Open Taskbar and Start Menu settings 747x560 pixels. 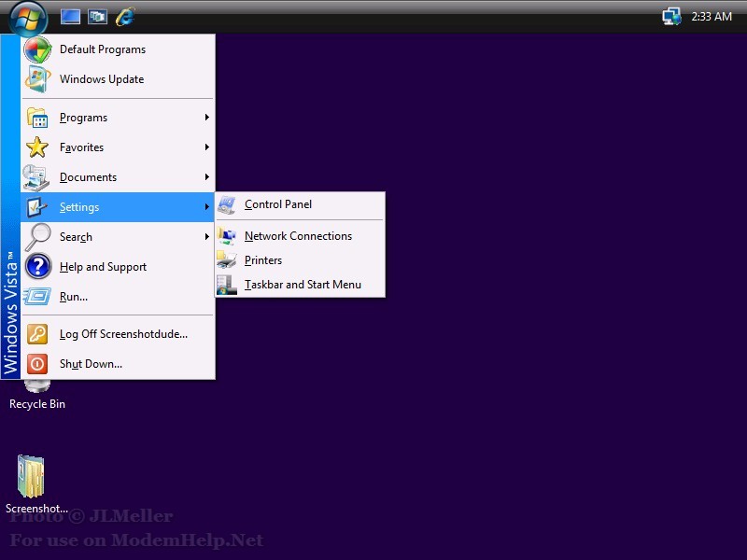pos(300,285)
